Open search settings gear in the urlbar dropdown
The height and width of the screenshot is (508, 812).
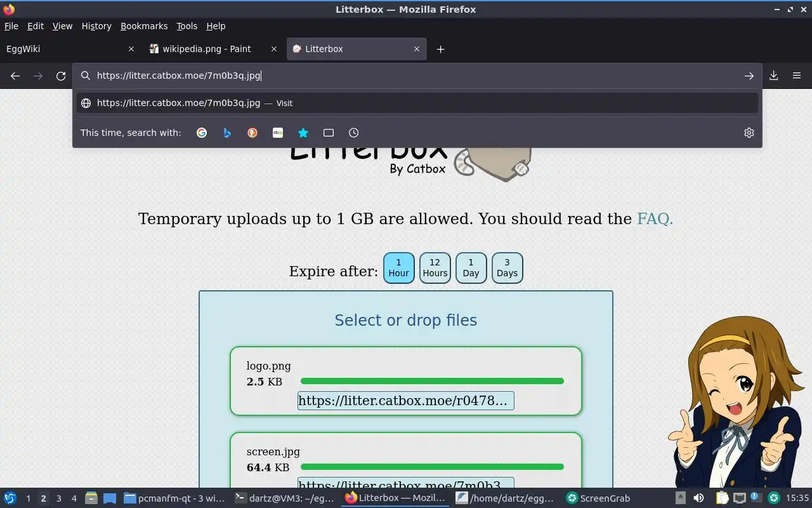(749, 133)
